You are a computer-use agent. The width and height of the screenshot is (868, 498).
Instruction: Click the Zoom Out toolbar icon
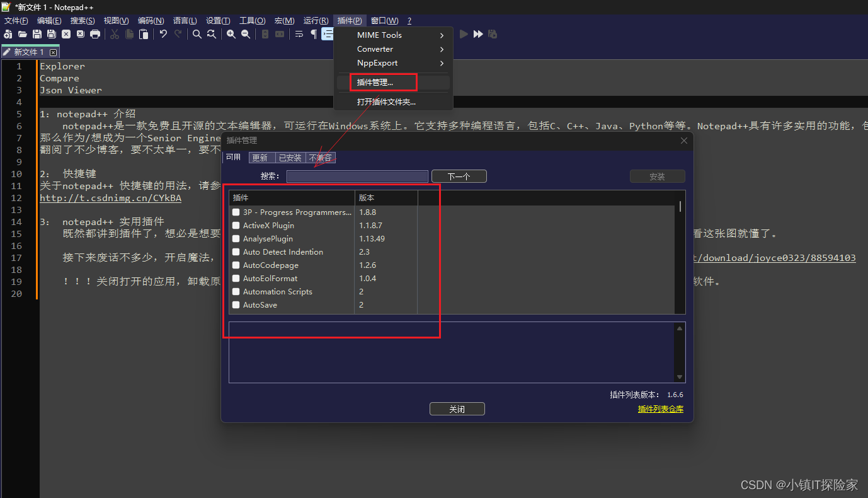point(246,34)
